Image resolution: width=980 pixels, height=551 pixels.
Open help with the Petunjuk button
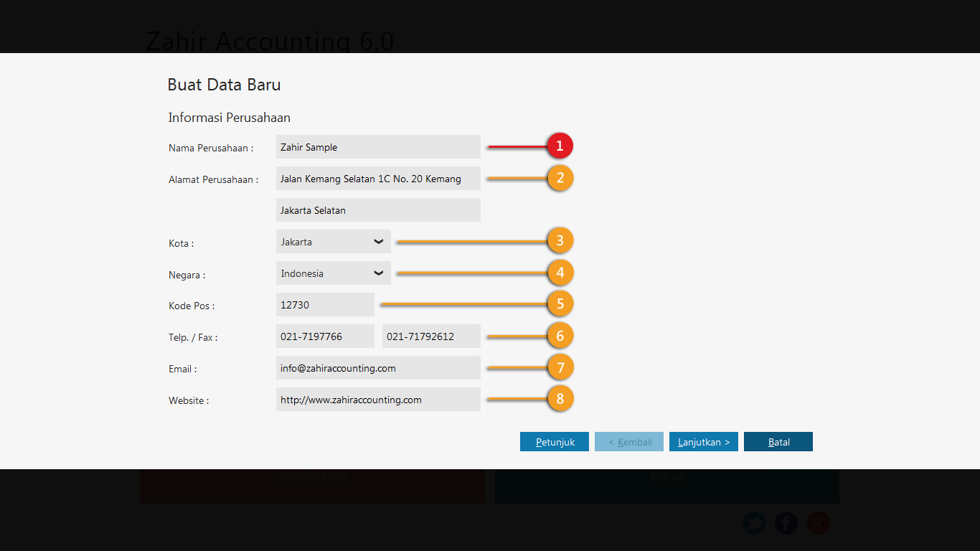point(555,442)
